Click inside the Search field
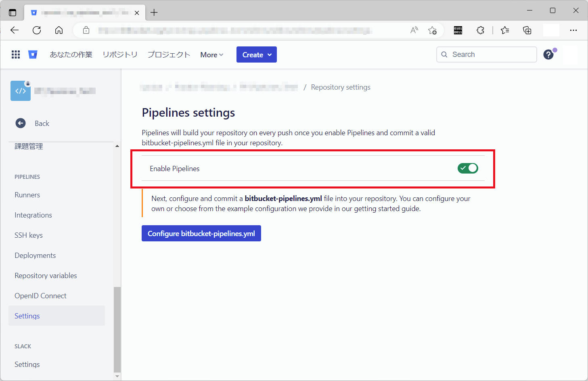 click(x=486, y=54)
